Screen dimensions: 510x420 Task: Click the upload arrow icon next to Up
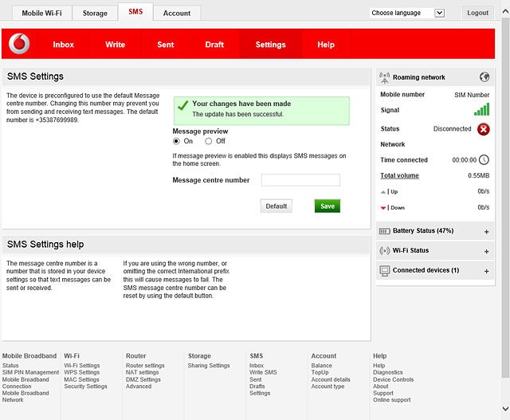point(383,192)
